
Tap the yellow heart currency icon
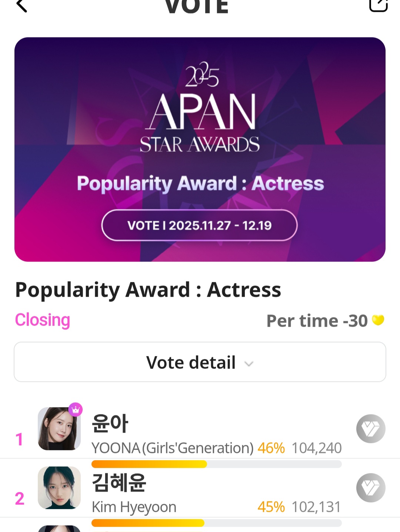pos(378,320)
